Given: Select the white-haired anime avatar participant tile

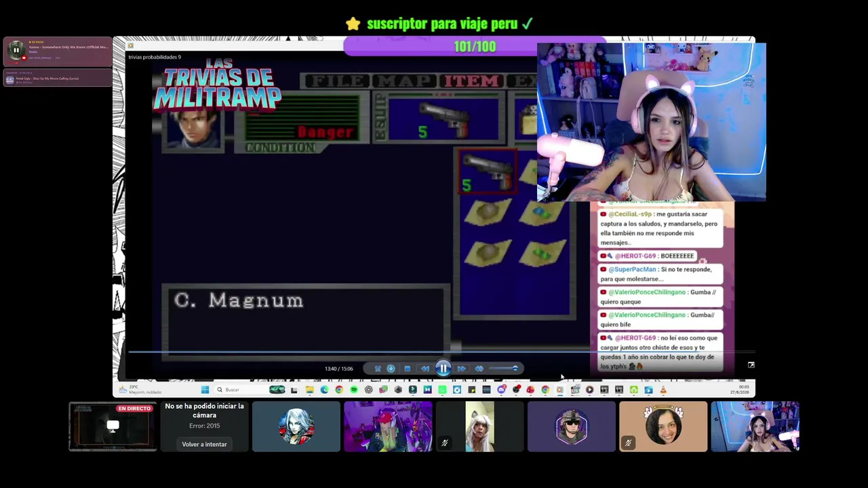Looking at the screenshot, I should coord(296,426).
